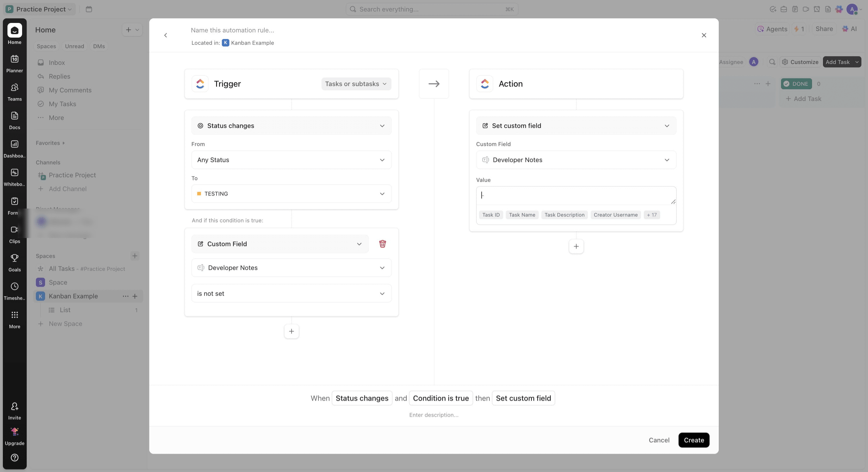Screen dimensions: 868x472
Task: Open Inbox in the sidebar
Action: pyautogui.click(x=56, y=63)
